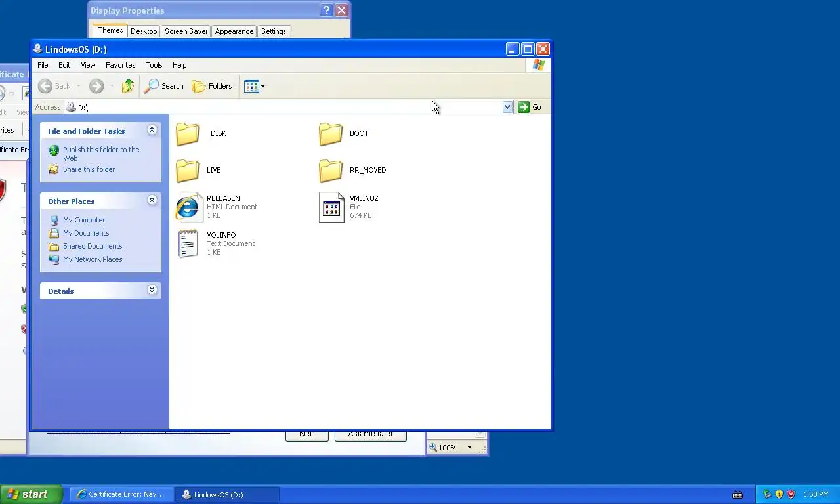Open the Appearance tab

234,31
